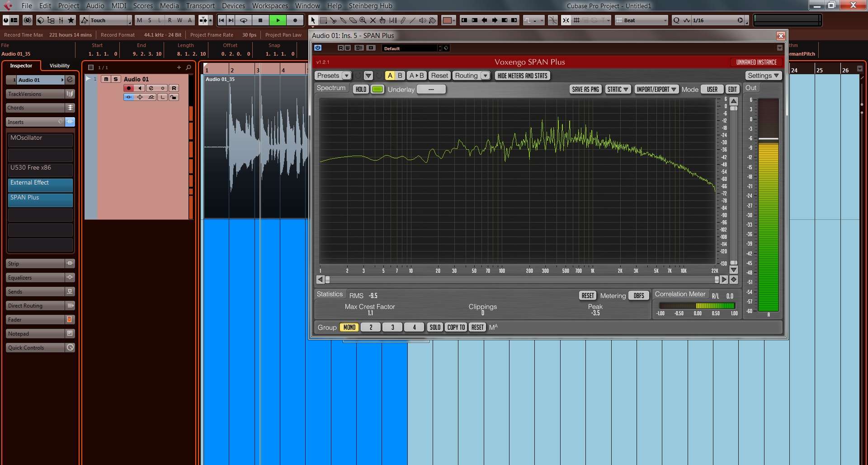This screenshot has height=465, width=868.
Task: Click the lock icon on Audio 01 track
Action: pos(174,97)
